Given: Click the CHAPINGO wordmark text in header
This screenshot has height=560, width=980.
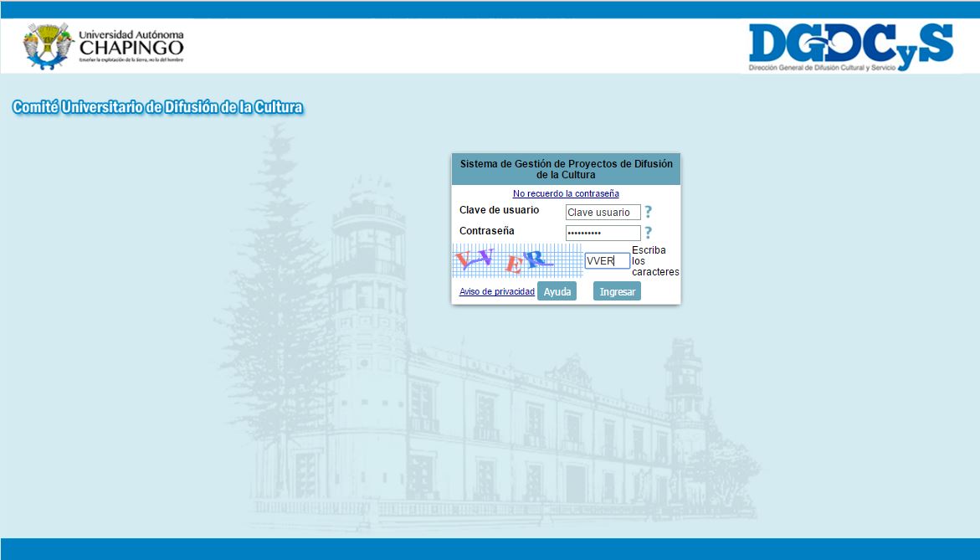Looking at the screenshot, I should 131,48.
